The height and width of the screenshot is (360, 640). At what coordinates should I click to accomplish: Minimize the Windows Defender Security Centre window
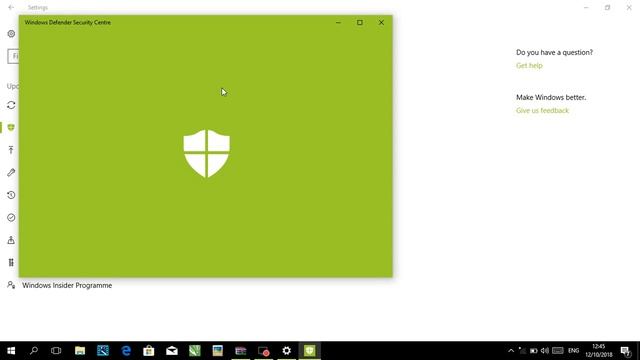point(338,22)
